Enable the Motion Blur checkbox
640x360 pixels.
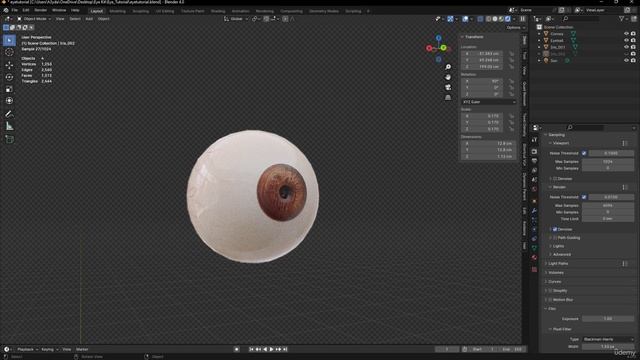(550, 300)
